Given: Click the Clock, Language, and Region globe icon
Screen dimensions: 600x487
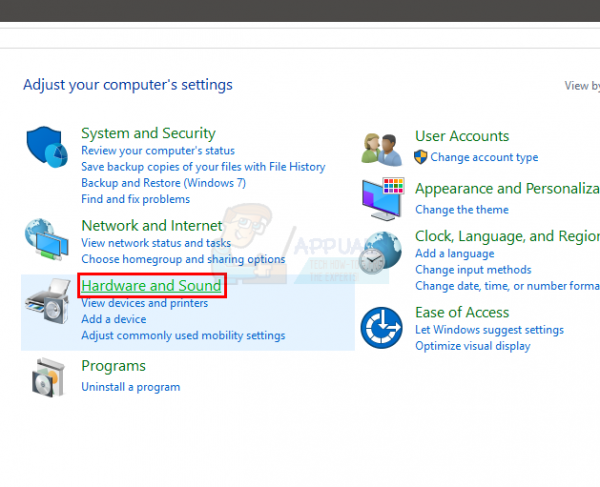Looking at the screenshot, I should pos(382,252).
